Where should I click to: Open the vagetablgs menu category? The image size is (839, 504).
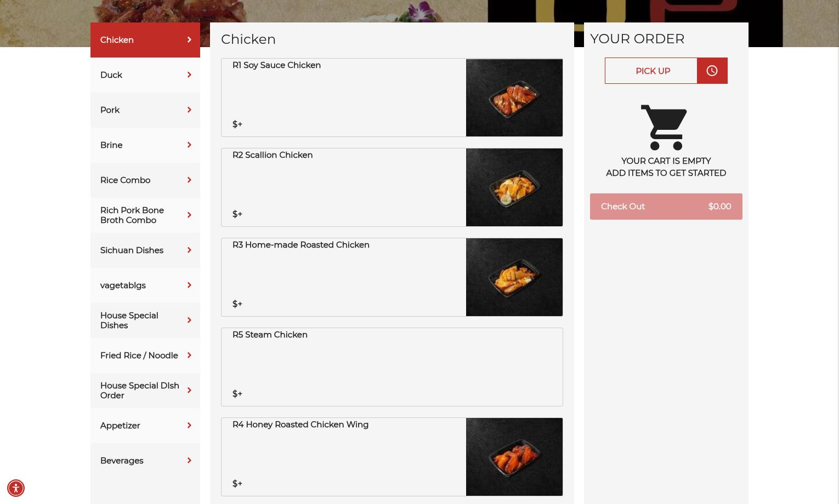tap(145, 285)
